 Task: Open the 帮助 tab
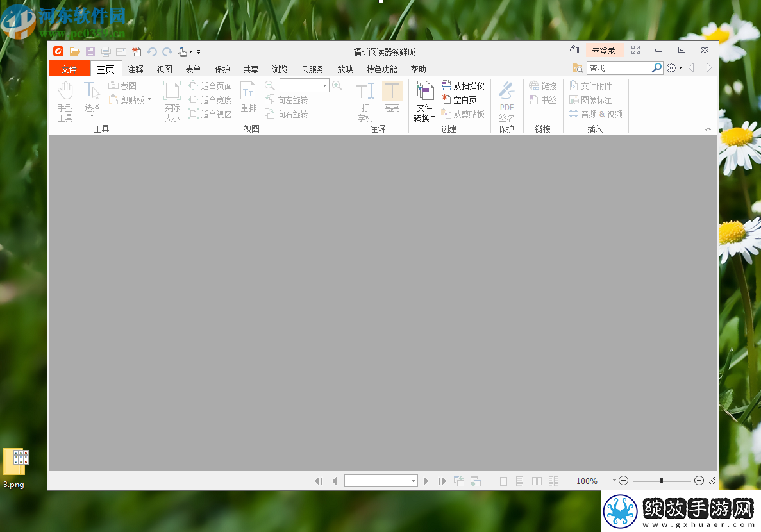coord(419,69)
